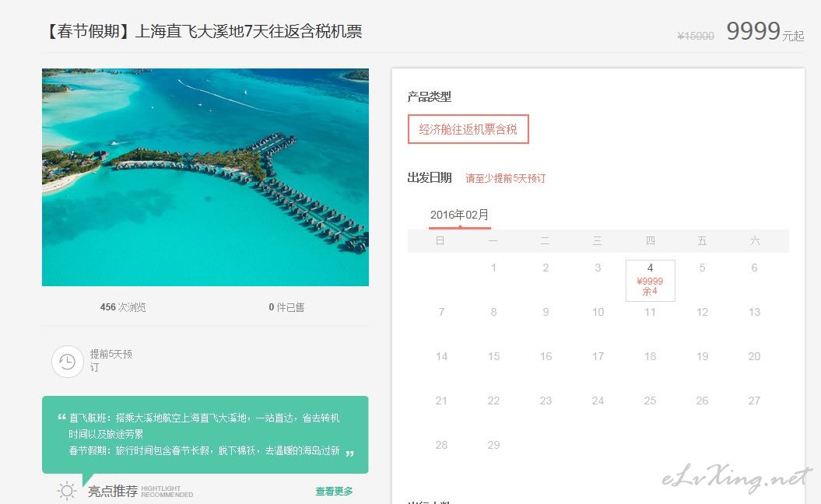Click the Tahiti resort aerial photo
821x504 pixels.
point(205,177)
